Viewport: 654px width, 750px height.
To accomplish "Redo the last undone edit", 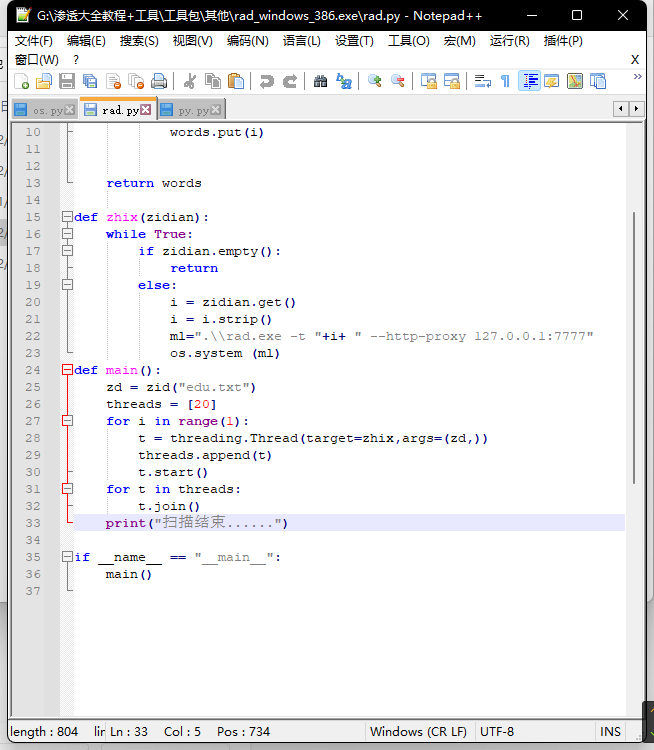I will 289,81.
